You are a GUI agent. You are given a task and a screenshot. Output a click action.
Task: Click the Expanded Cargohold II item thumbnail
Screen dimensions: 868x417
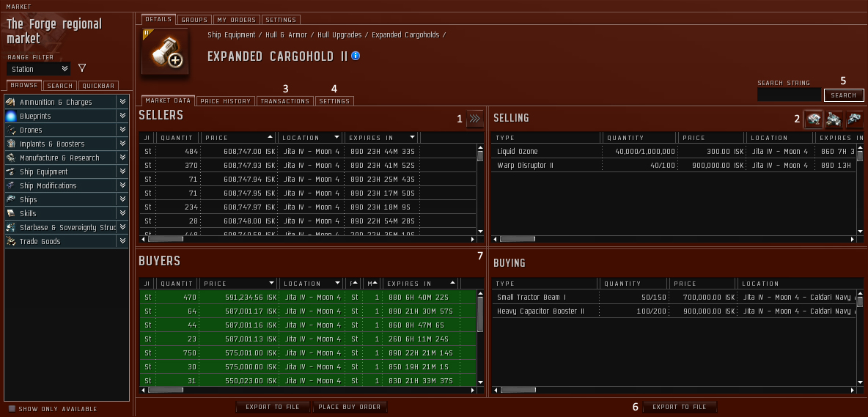point(165,51)
